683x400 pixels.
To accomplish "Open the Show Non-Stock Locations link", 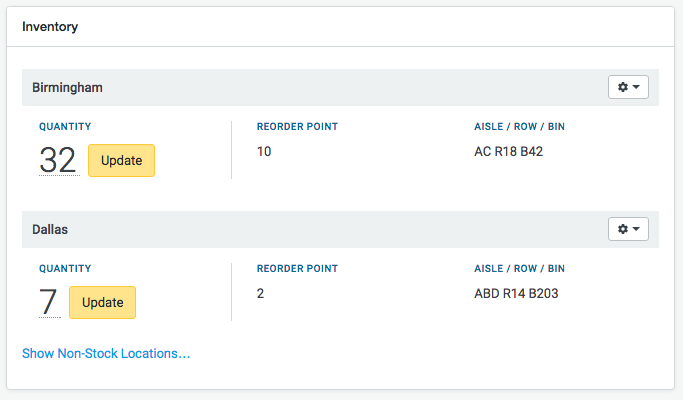I will coord(106,353).
